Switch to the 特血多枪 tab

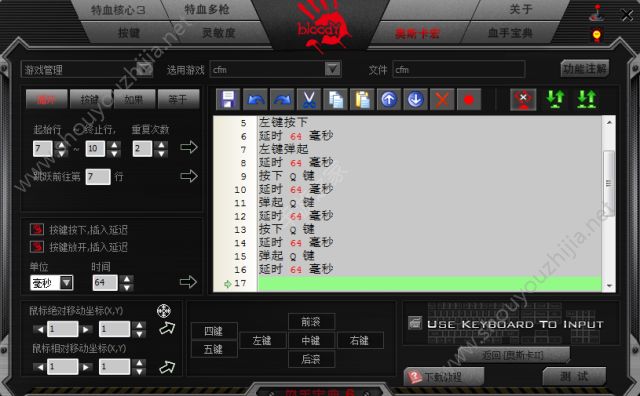pyautogui.click(x=207, y=9)
